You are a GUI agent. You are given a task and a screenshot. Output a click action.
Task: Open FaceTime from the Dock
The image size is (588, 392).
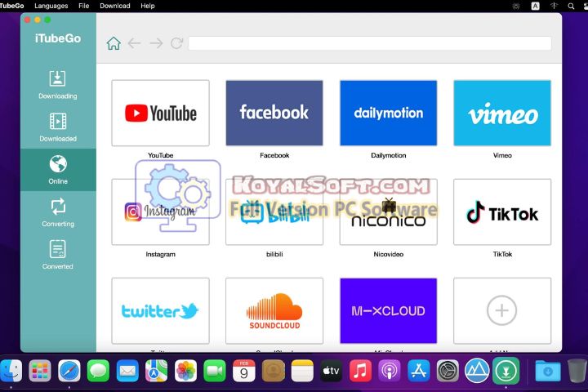215,371
